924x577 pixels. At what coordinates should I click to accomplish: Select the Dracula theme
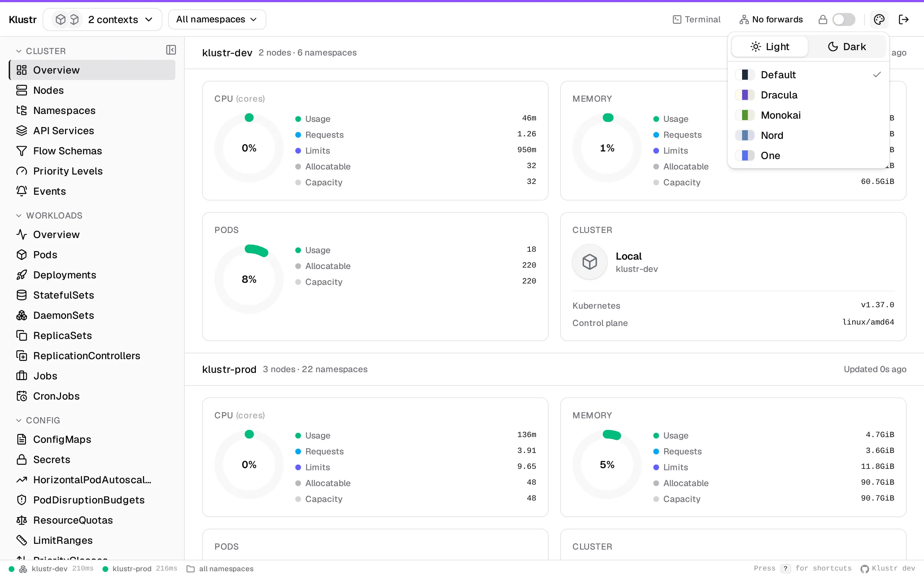click(808, 95)
